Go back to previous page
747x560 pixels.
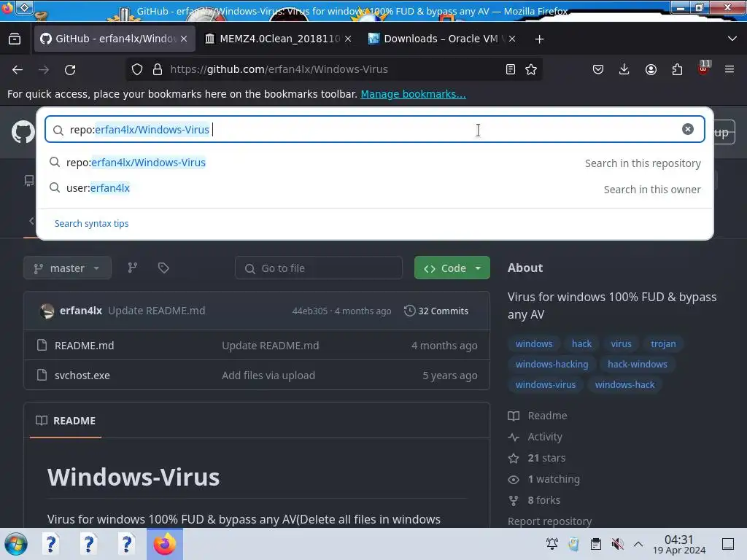18,69
